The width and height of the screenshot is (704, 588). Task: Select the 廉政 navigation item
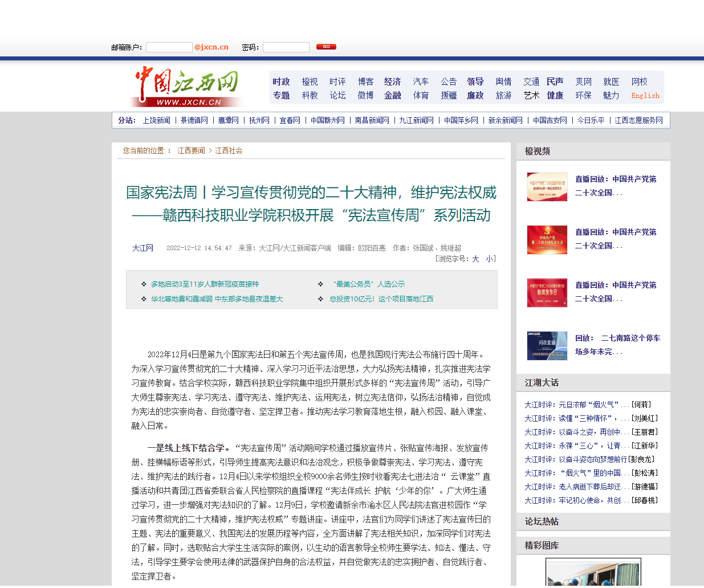475,96
